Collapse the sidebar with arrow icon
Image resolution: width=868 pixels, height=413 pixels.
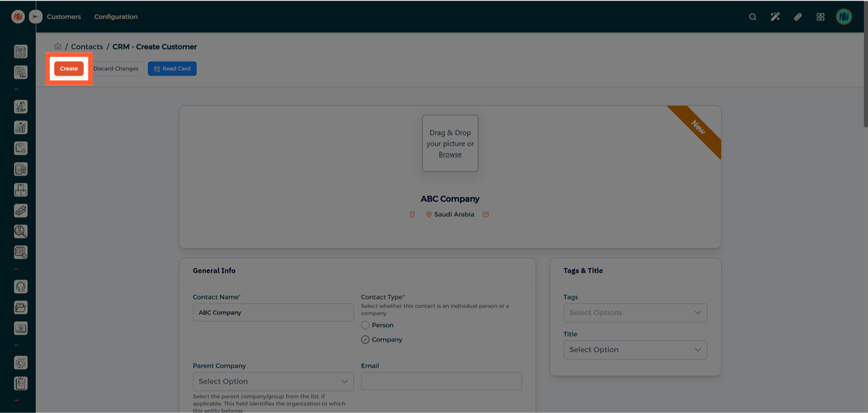coord(36,17)
